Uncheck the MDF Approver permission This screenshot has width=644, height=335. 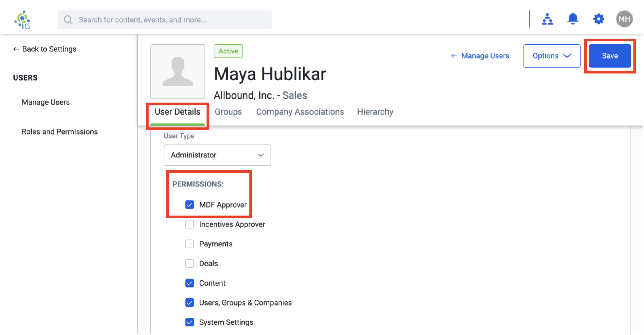point(190,205)
